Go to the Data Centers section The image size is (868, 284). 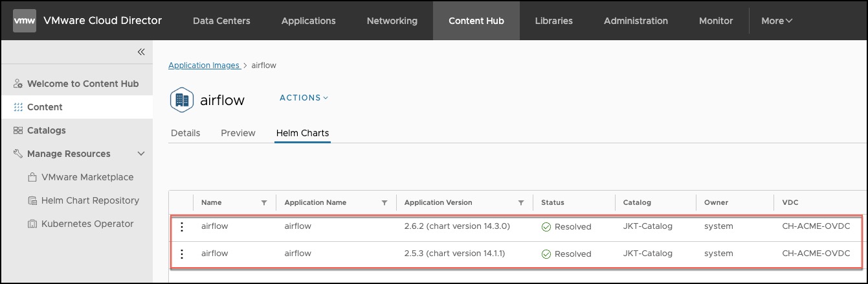coord(221,21)
